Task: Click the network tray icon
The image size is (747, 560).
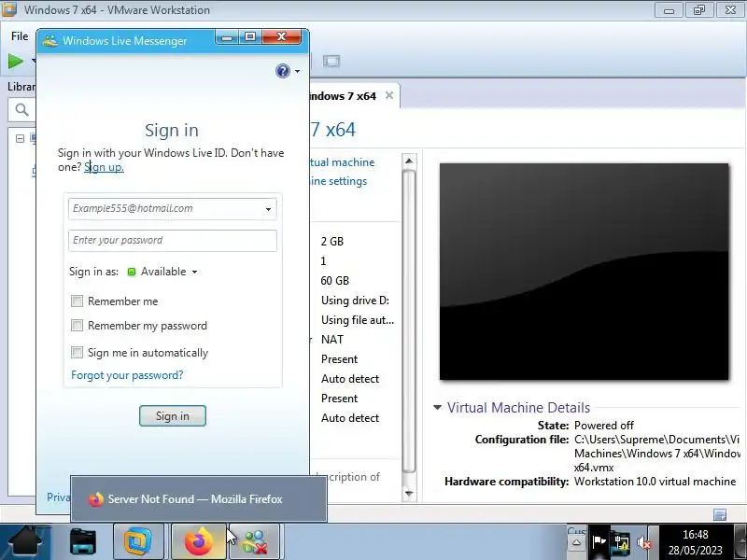Action: (x=621, y=542)
